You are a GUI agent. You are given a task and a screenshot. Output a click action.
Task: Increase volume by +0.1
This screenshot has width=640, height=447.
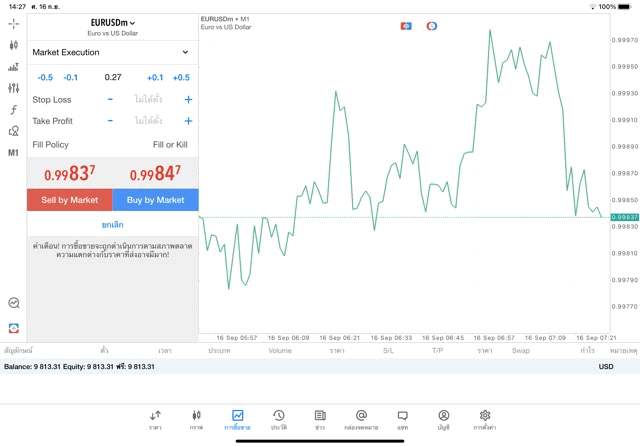(155, 78)
